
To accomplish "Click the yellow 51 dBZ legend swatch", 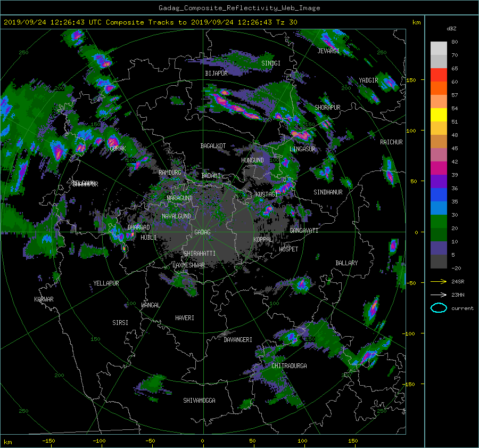I will [x=439, y=115].
